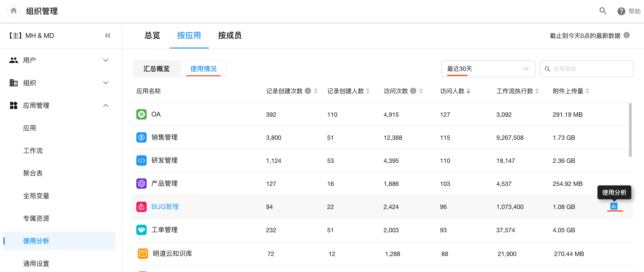Open the BUG管理 app link
644x272 pixels.
pos(165,207)
